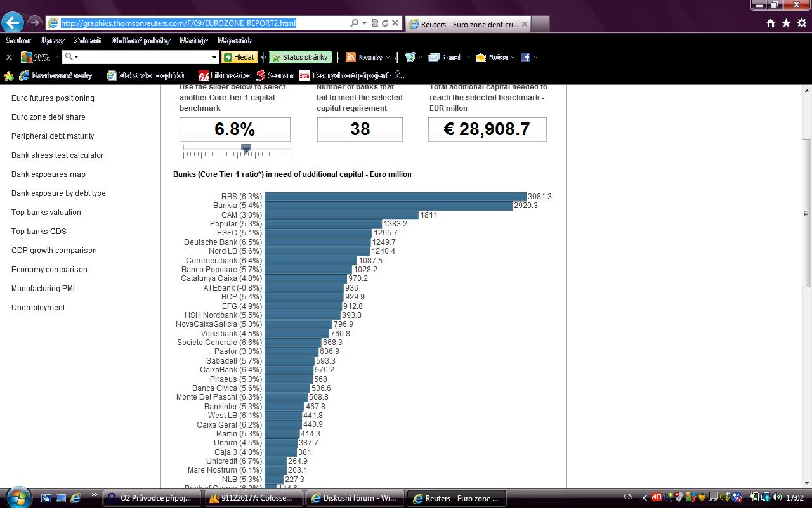Open the browser Home page icon

771,23
